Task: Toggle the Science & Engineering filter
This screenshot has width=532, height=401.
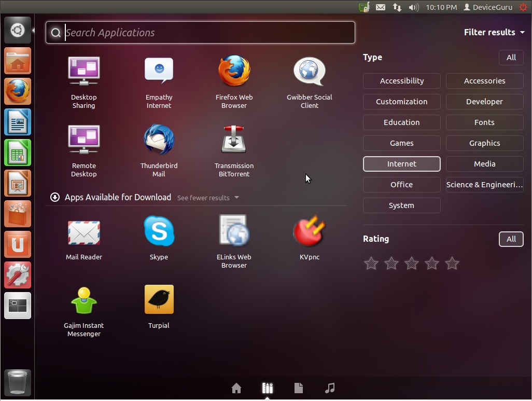Action: [x=484, y=184]
